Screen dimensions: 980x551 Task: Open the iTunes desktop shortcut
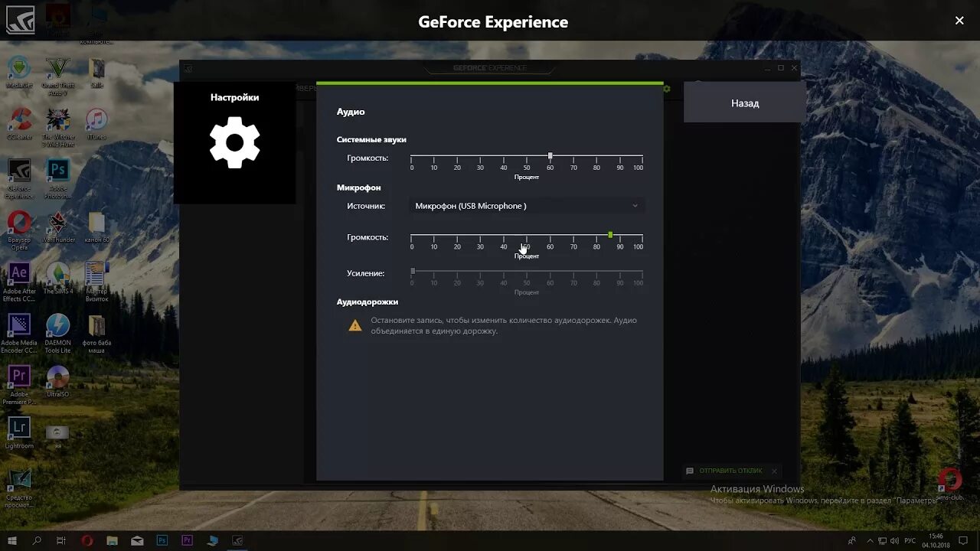(x=96, y=124)
